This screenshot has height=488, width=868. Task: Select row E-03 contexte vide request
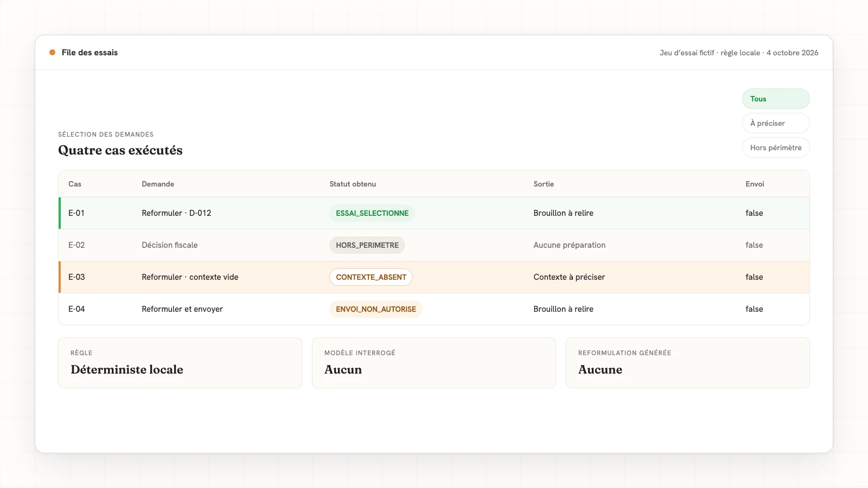[434, 277]
